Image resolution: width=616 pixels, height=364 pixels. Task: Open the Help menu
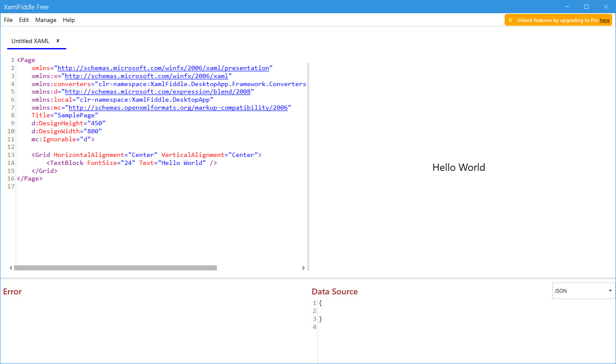pos(69,20)
